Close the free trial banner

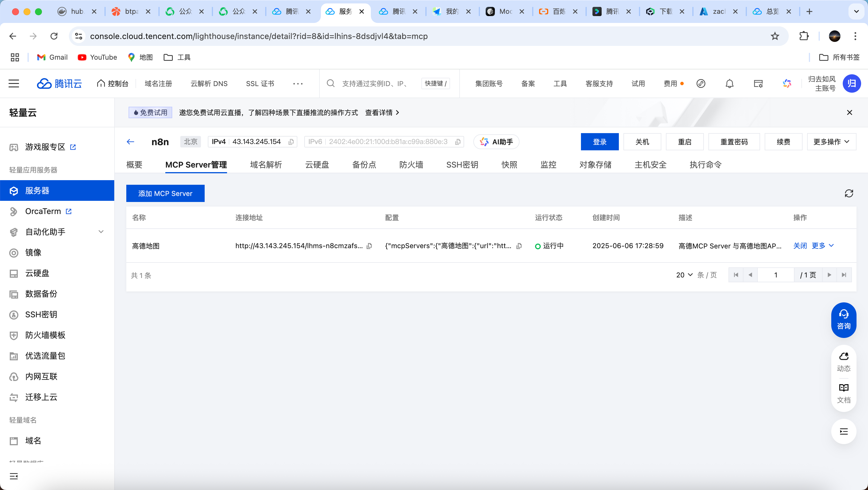tap(849, 112)
